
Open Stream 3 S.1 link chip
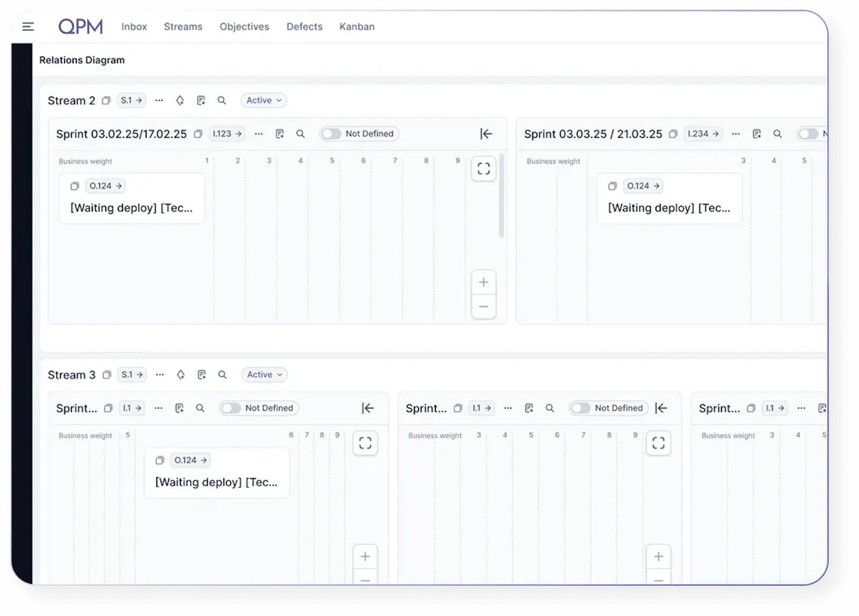click(x=132, y=375)
